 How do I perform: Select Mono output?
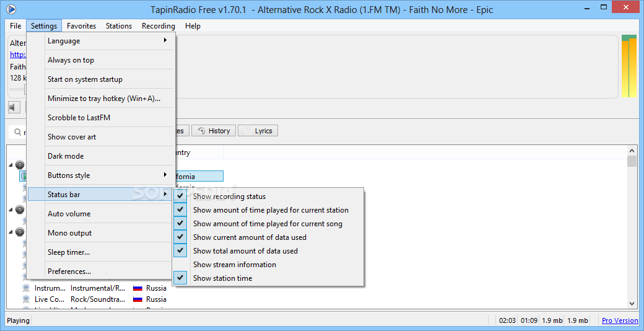tap(101, 232)
